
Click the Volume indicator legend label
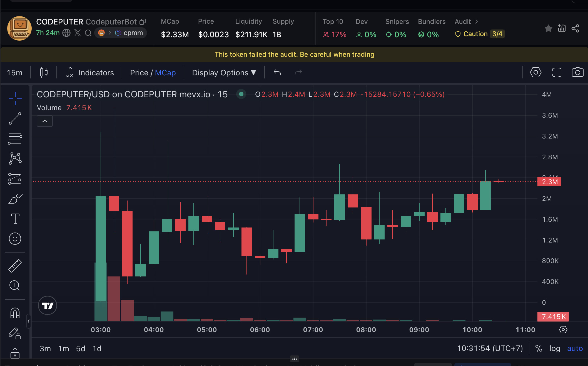click(x=49, y=108)
